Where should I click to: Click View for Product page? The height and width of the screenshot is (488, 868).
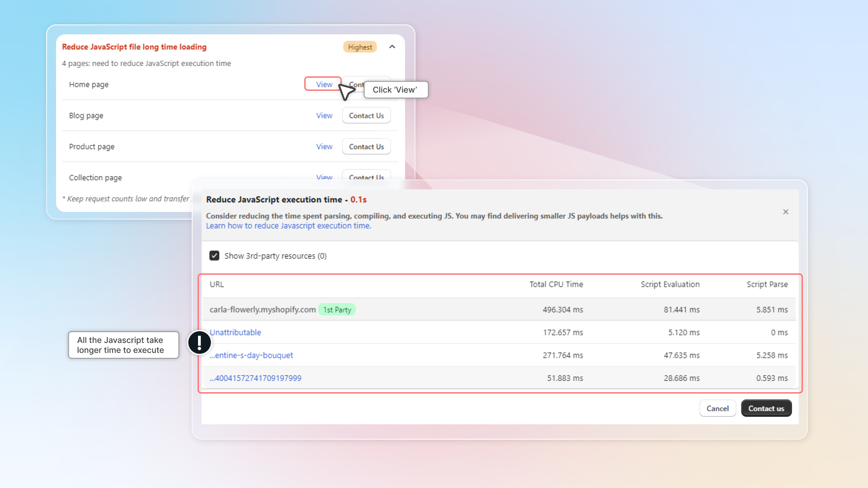coord(324,147)
